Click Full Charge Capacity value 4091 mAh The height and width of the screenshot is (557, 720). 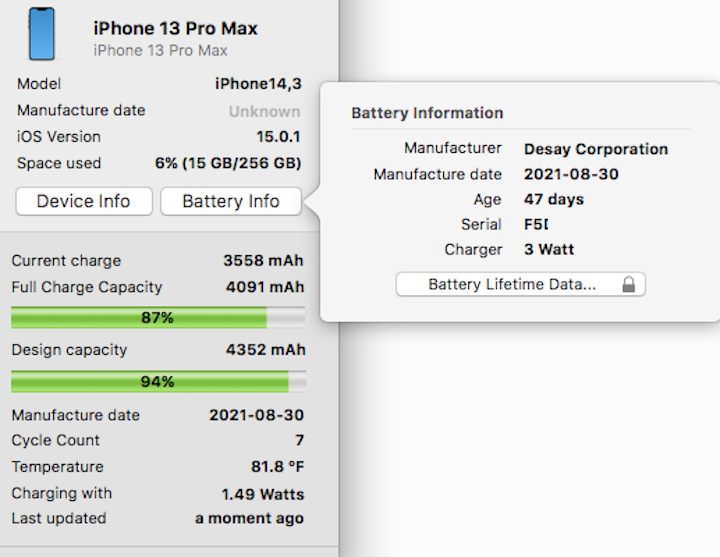tap(265, 287)
